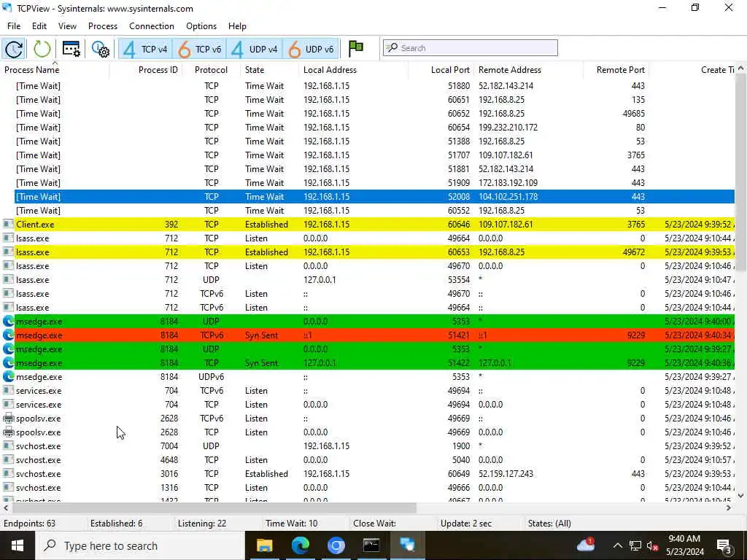Open the Edit menu
The image size is (747, 560).
[x=39, y=26]
